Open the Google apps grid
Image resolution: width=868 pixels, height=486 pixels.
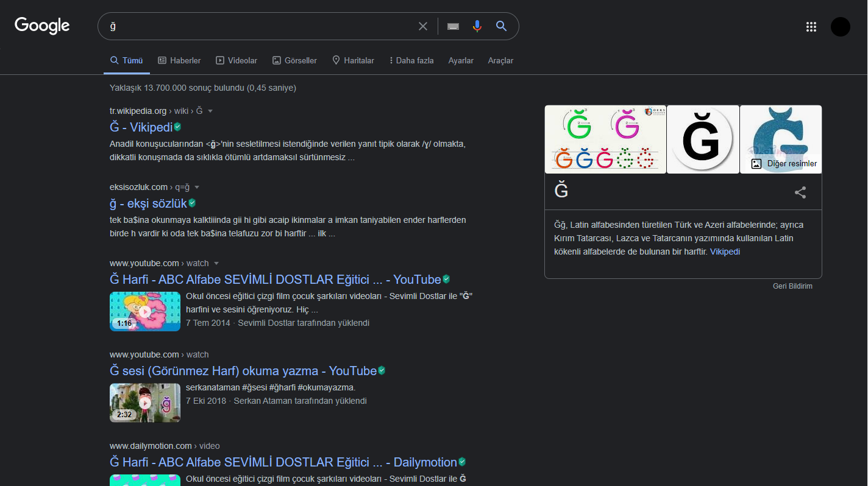[811, 27]
